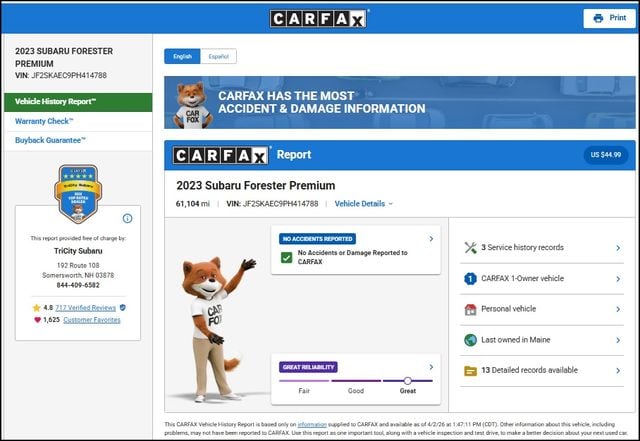Open the Customer Favorites link
The height and width of the screenshot is (441, 640).
[91, 320]
